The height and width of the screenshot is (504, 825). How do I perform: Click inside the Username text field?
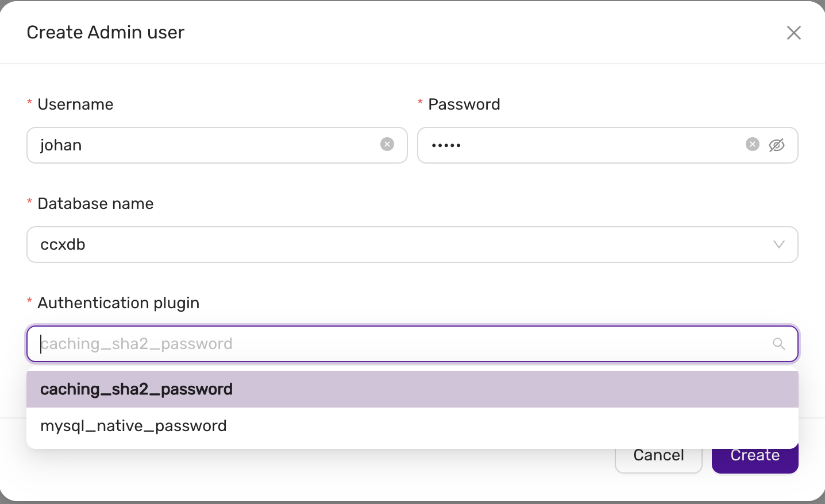[201, 145]
